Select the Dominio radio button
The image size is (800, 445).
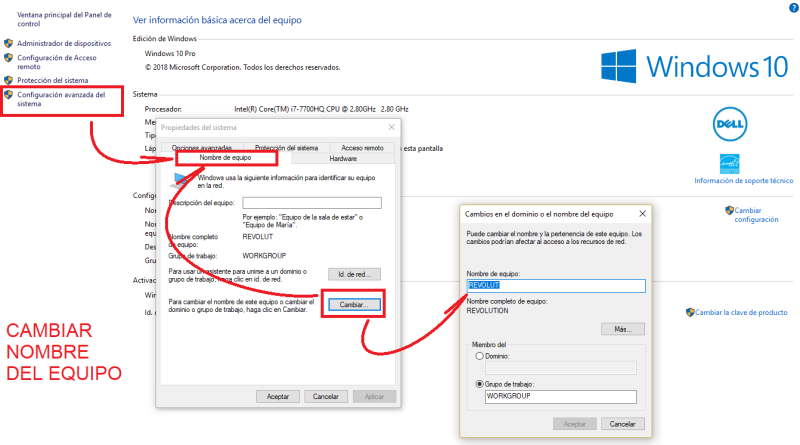(479, 356)
